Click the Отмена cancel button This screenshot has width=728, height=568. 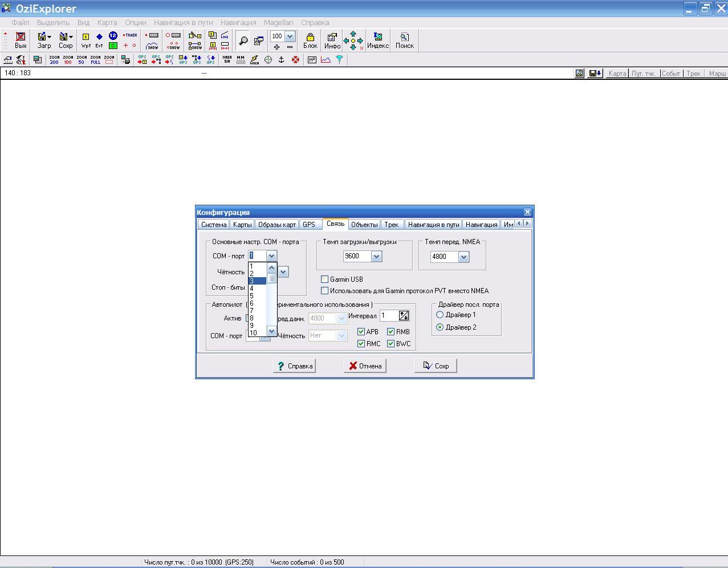pyautogui.click(x=365, y=366)
